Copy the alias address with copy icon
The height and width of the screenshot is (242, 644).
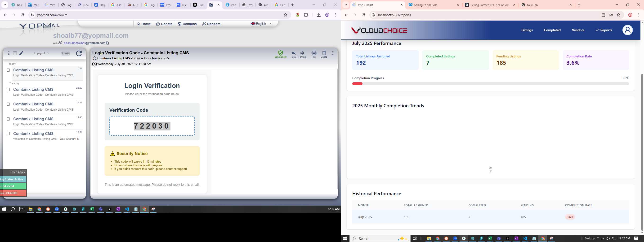[x=107, y=43]
